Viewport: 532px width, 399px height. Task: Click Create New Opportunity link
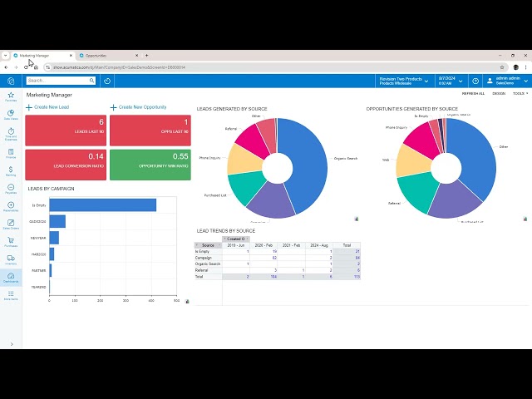pyautogui.click(x=139, y=107)
